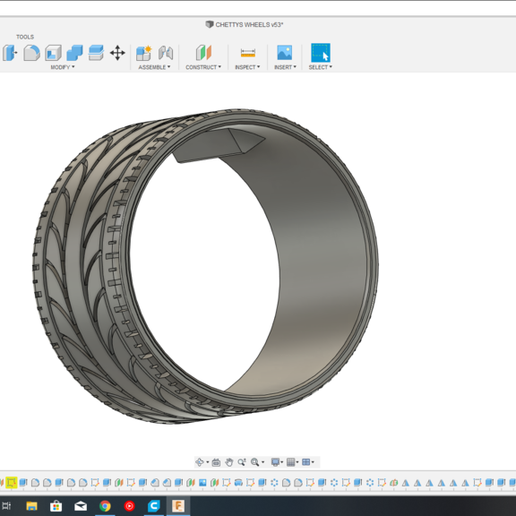Open the SELECT dropdown menu
The width and height of the screenshot is (516, 516).
pos(320,67)
